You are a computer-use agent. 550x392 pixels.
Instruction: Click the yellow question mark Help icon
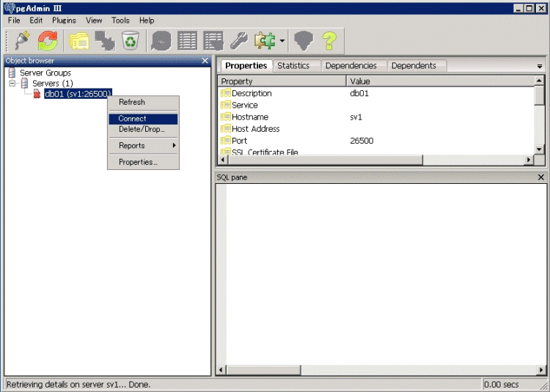pyautogui.click(x=329, y=40)
